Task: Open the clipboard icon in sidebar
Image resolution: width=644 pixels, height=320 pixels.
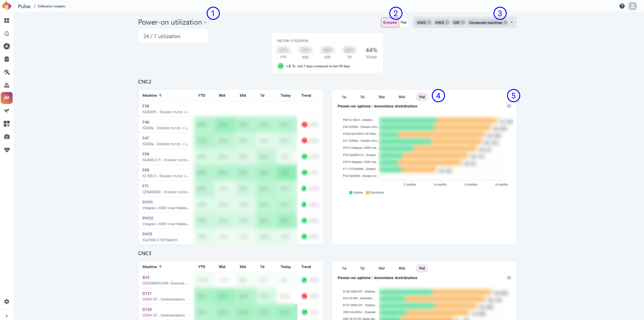Action: click(7, 59)
